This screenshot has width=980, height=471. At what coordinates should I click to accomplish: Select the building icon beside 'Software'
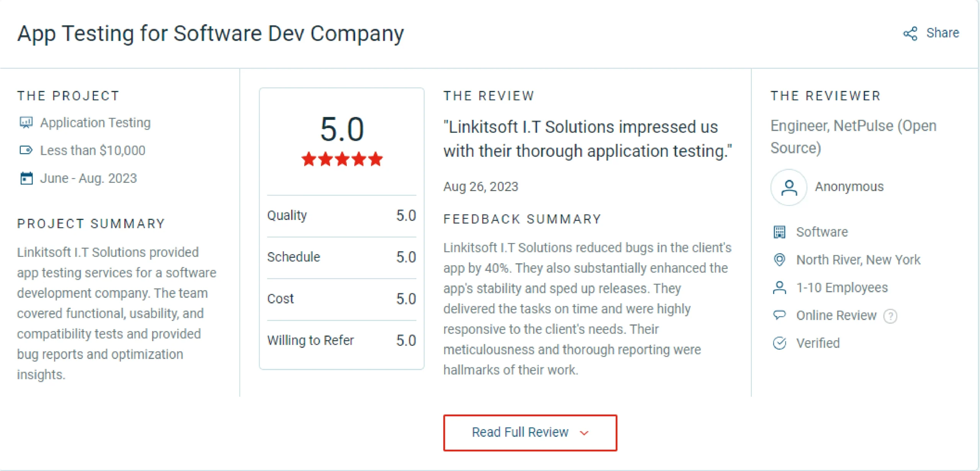point(779,231)
